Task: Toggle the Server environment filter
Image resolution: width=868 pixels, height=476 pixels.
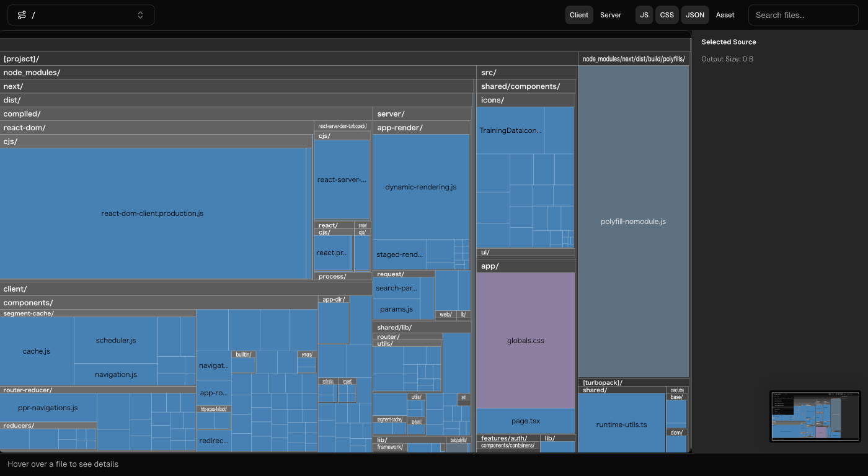Action: tap(611, 15)
